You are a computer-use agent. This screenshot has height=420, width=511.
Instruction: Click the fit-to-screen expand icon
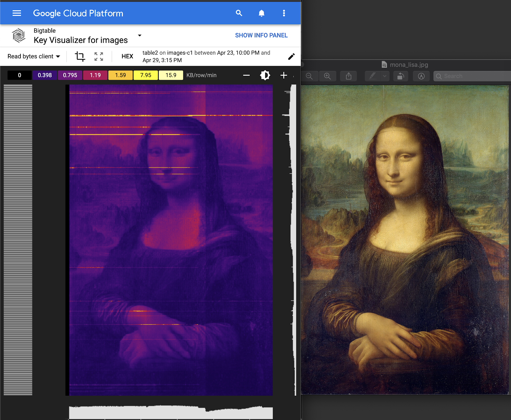(x=99, y=57)
